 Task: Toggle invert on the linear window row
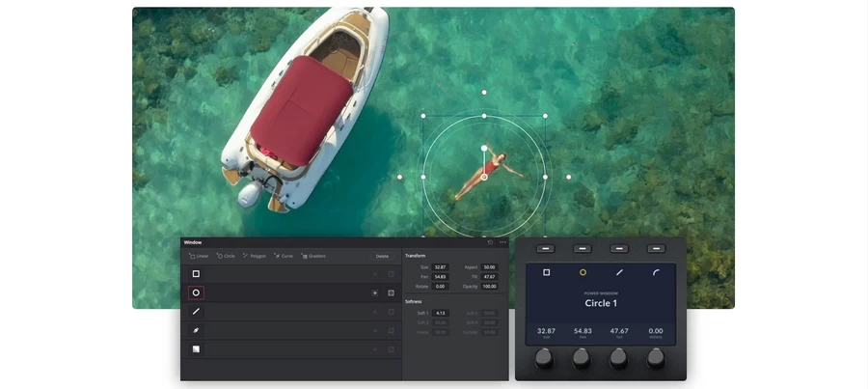point(375,274)
